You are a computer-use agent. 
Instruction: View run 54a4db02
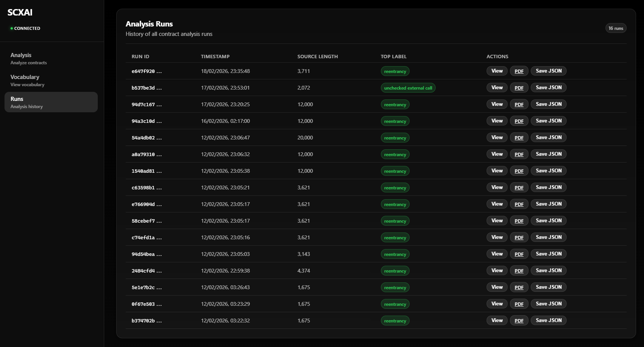pos(496,137)
